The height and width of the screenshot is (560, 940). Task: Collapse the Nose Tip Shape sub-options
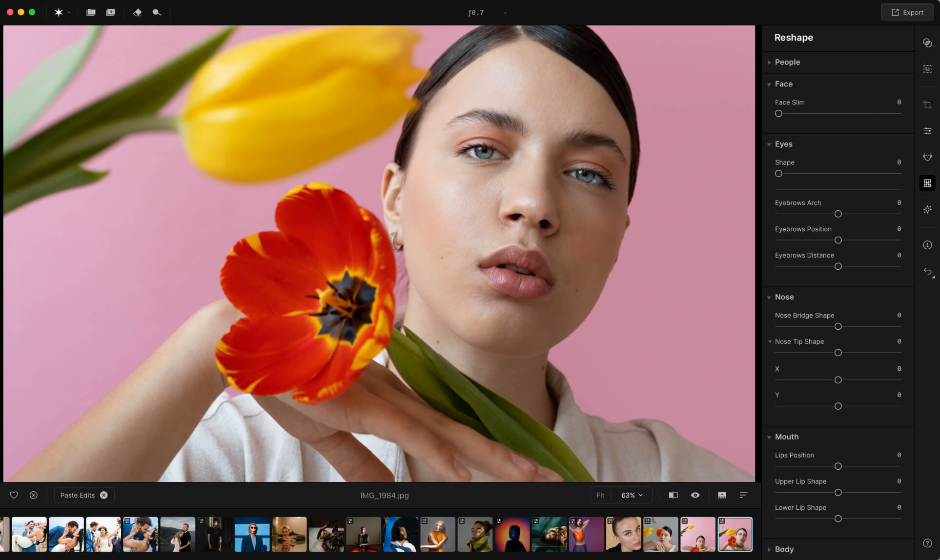click(x=770, y=341)
